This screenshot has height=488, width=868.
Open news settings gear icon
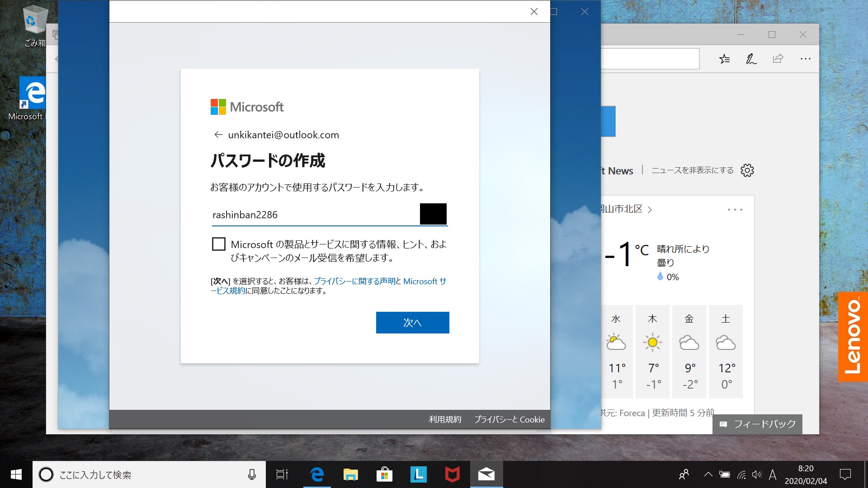click(747, 170)
